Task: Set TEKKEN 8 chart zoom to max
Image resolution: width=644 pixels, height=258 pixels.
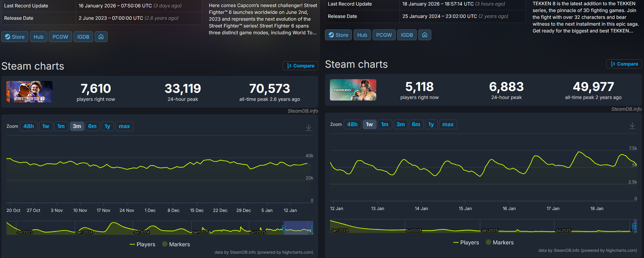Action: point(448,124)
